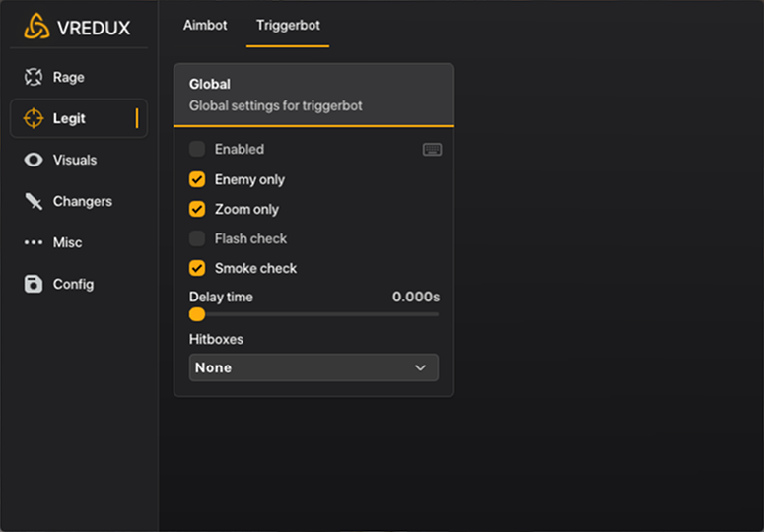The height and width of the screenshot is (532, 764).
Task: Click the Delay time slider handle
Action: point(197,314)
